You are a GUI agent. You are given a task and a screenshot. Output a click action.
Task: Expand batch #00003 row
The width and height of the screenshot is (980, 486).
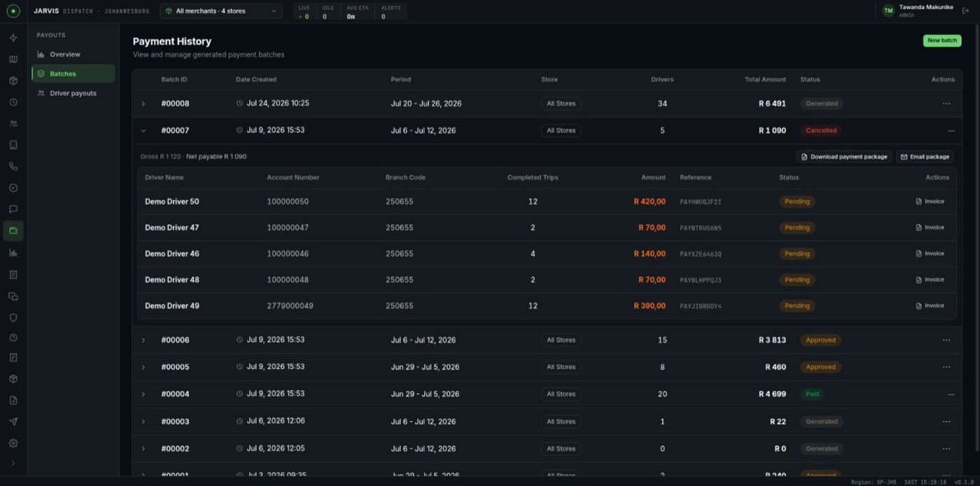(x=143, y=422)
